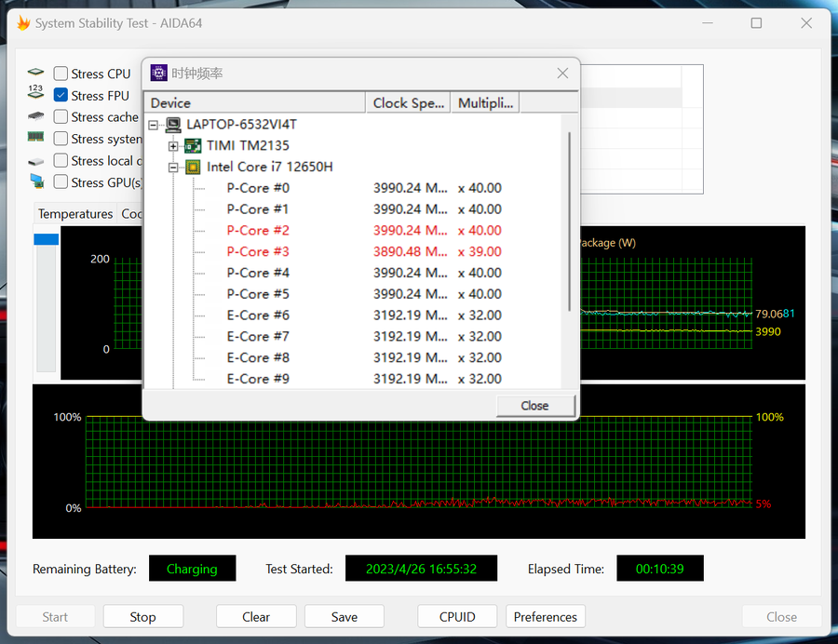Collapse the Intel Core i7 12650H node
The width and height of the screenshot is (838, 644).
173,168
